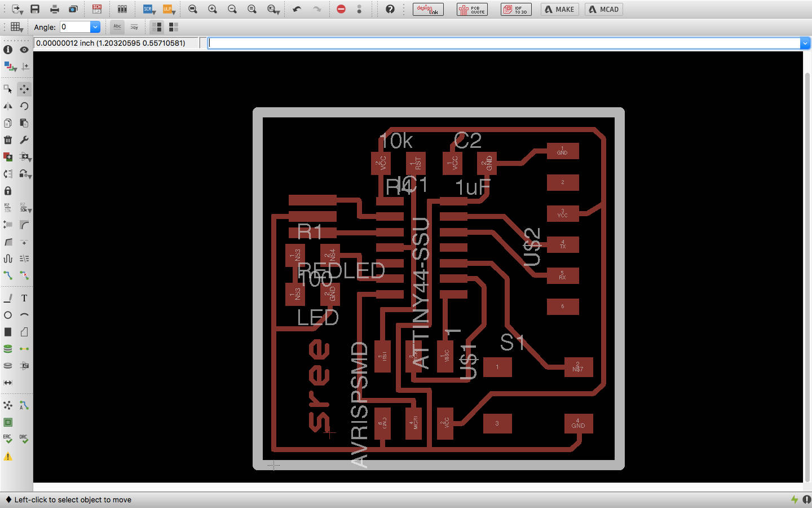
Task: Switch to schematic with SCH/BRD icon
Action: pyautogui.click(x=97, y=9)
